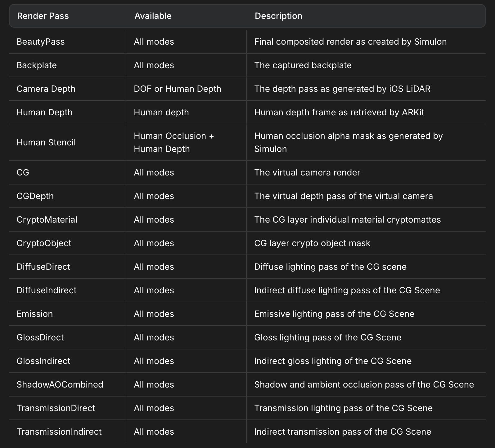495x448 pixels.
Task: Select the BeautyPass row name
Action: point(41,42)
